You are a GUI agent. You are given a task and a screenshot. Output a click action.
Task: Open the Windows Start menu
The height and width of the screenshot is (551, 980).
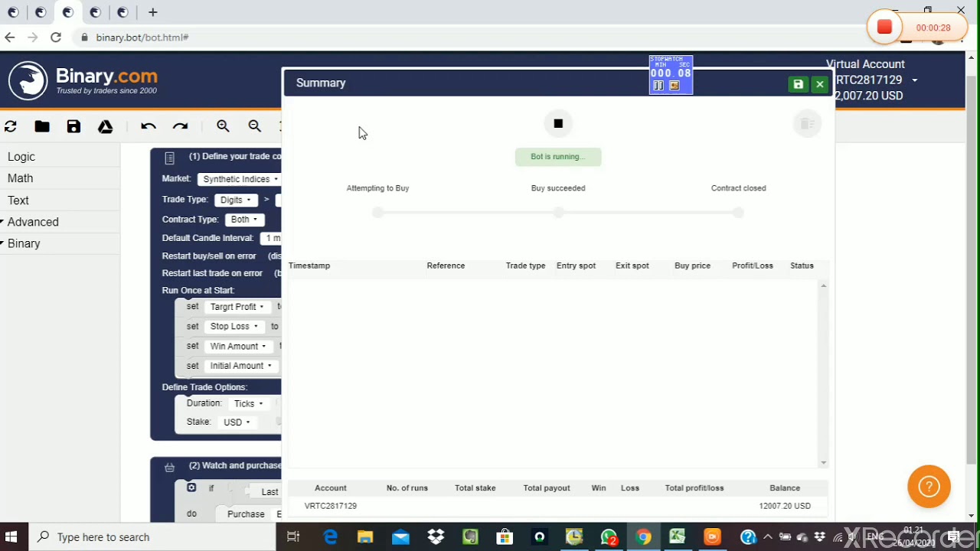coord(11,536)
